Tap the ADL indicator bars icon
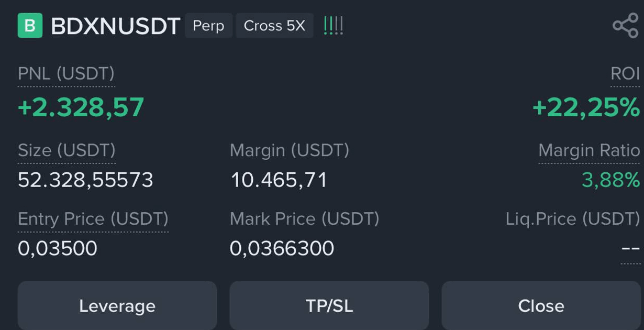 [x=333, y=26]
